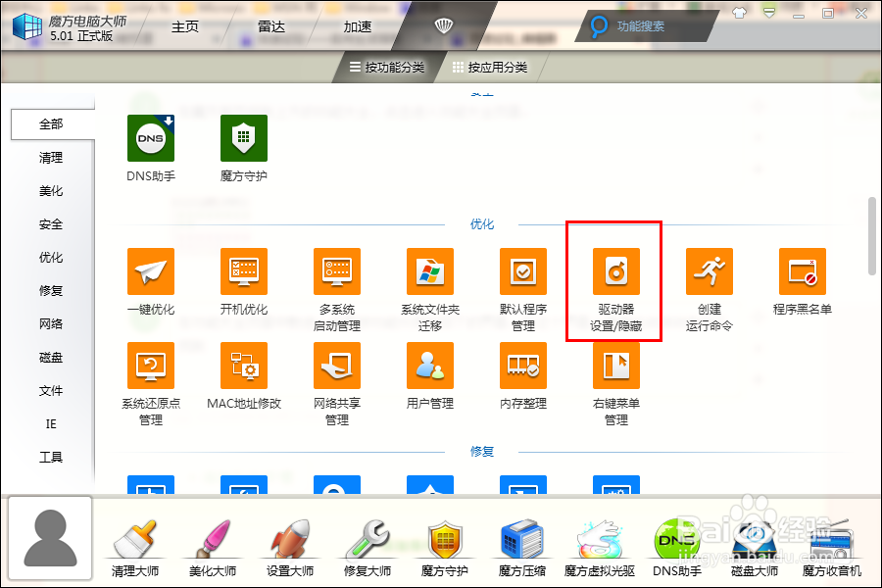Open the DNS助手 tool in the grid
The height and width of the screenshot is (588, 882).
tap(151, 138)
